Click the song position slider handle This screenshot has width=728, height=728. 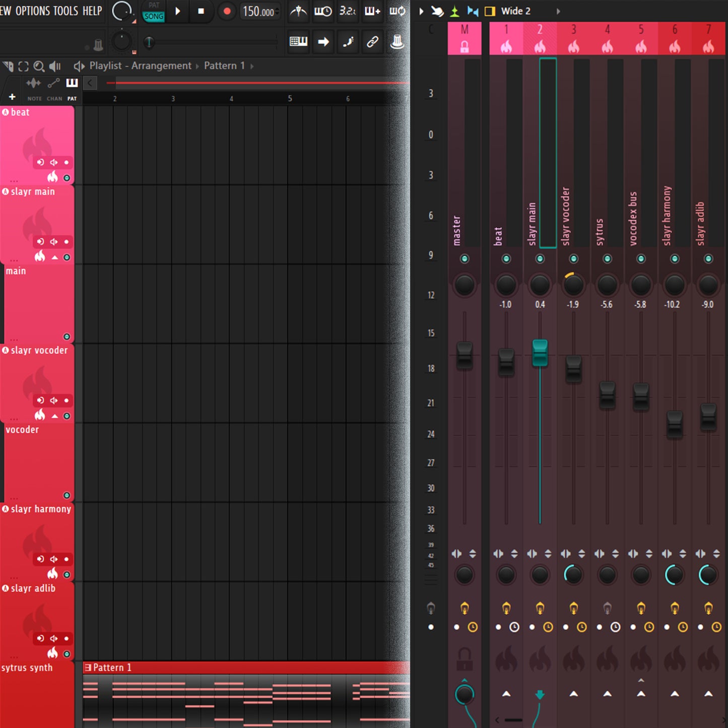click(x=149, y=42)
